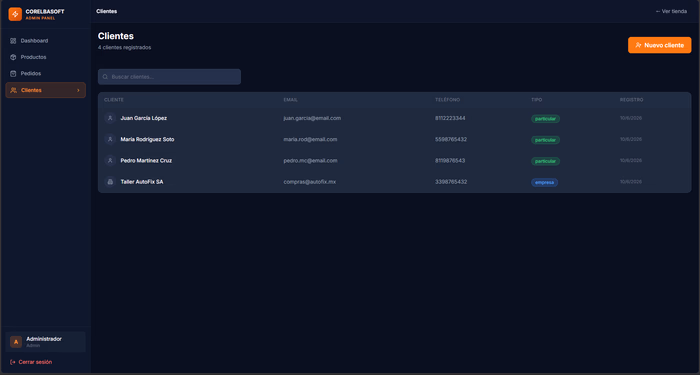Open the Dashboard grid icon
The height and width of the screenshot is (375, 700).
(x=13, y=41)
